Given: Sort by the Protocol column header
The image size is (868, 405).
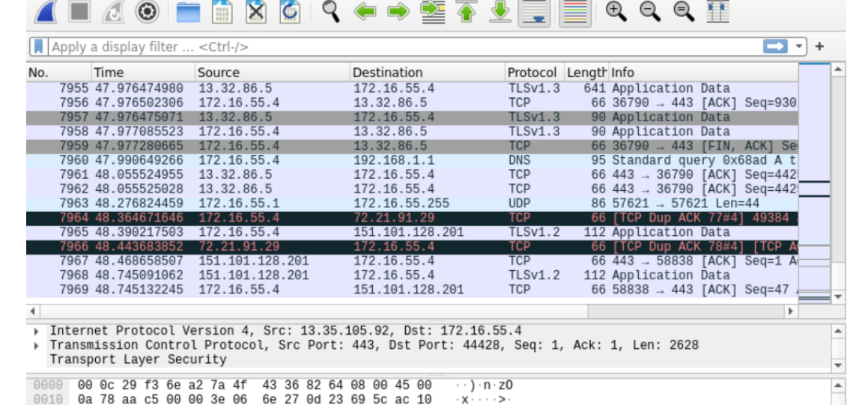Looking at the screenshot, I should coord(535,73).
